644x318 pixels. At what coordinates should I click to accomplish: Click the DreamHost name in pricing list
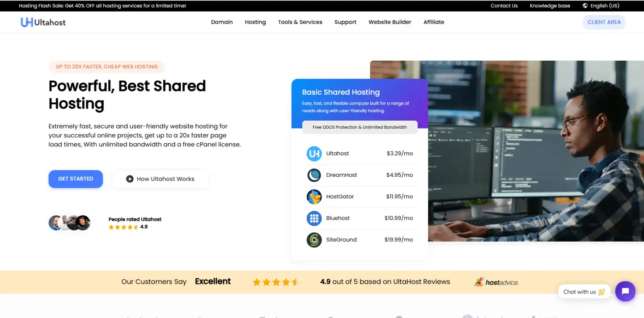click(342, 175)
